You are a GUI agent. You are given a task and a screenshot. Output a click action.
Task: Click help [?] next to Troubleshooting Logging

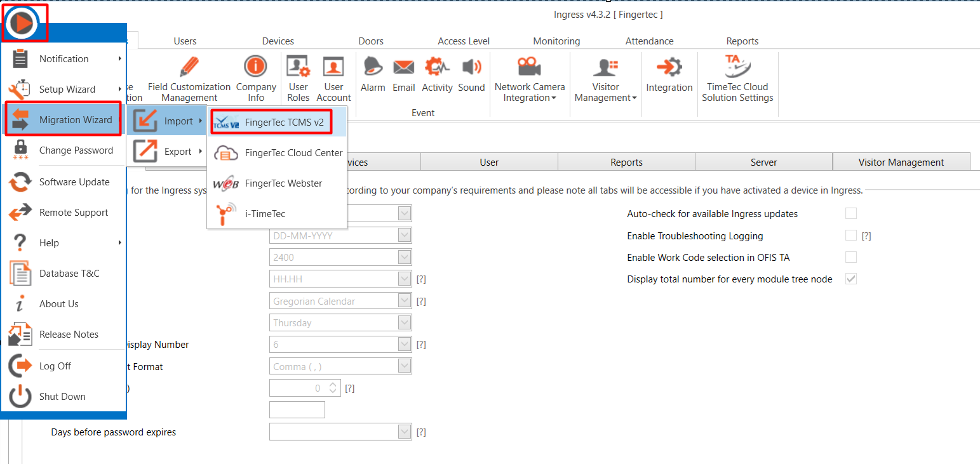point(866,236)
